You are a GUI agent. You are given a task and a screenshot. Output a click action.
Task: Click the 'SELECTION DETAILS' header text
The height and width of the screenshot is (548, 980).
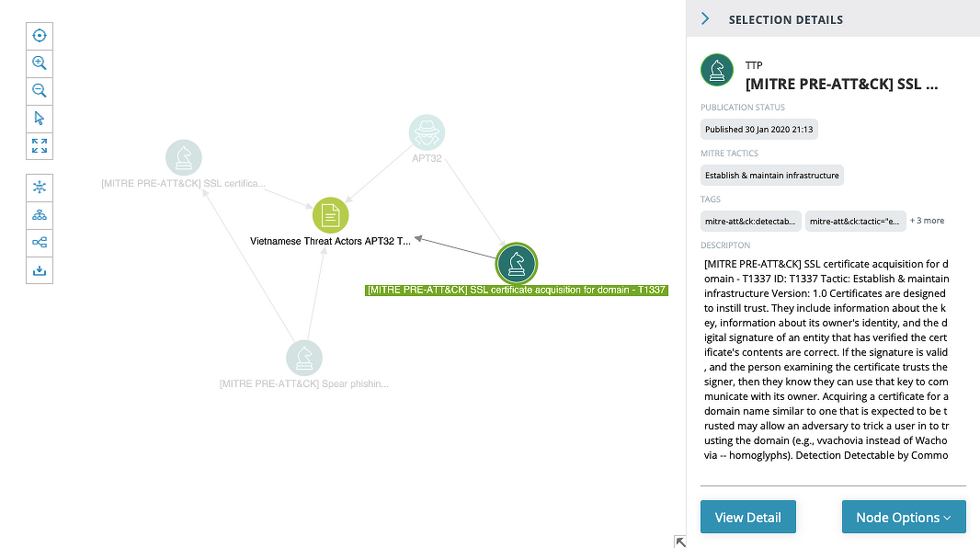click(786, 20)
